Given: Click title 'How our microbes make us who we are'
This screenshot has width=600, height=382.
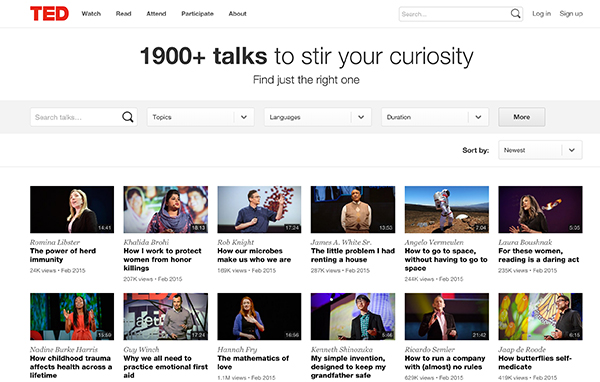Looking at the screenshot, I should pos(254,255).
